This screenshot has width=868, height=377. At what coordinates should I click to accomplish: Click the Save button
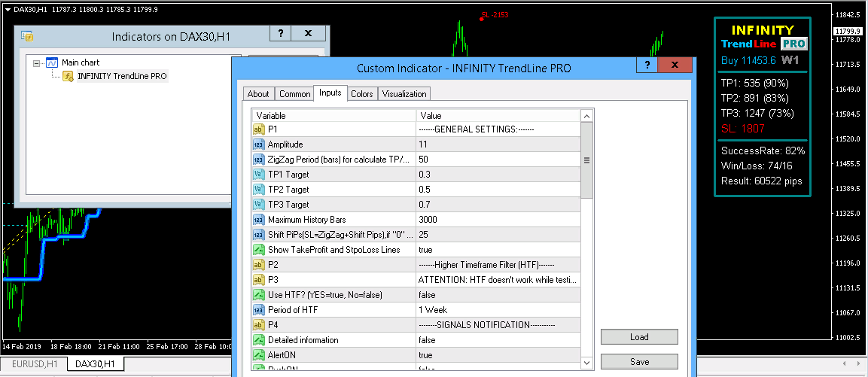pos(639,361)
